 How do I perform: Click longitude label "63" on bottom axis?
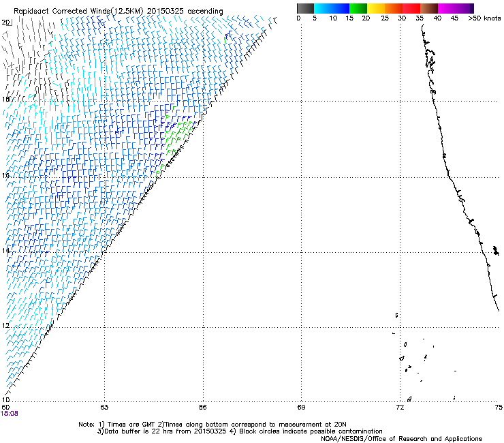tap(104, 408)
